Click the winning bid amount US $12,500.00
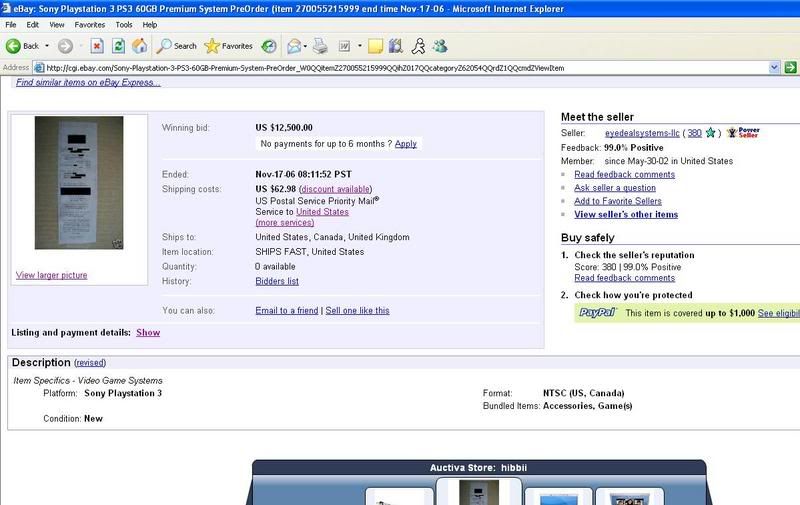The image size is (800, 505). coord(284,128)
